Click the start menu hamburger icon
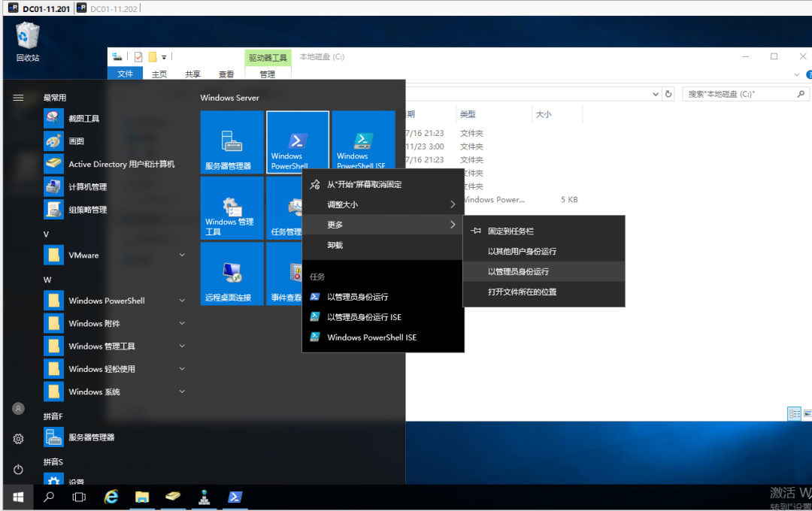This screenshot has height=511, width=812. (18, 98)
